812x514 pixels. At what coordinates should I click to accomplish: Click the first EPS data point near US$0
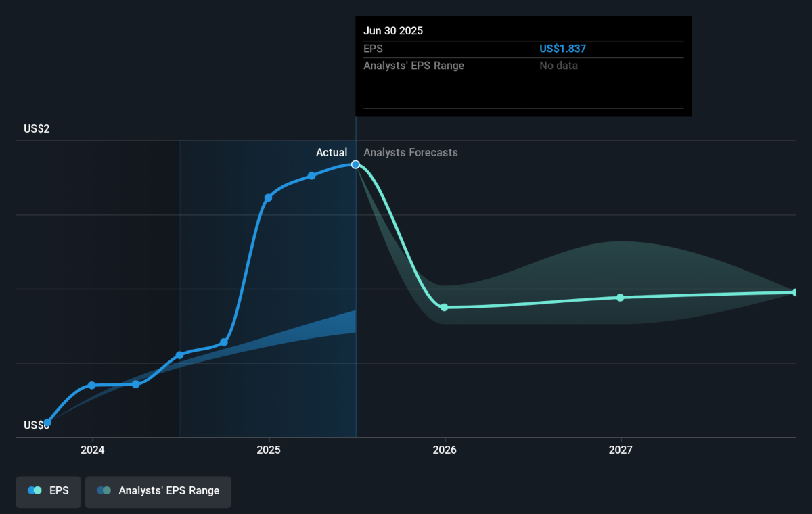(x=47, y=422)
